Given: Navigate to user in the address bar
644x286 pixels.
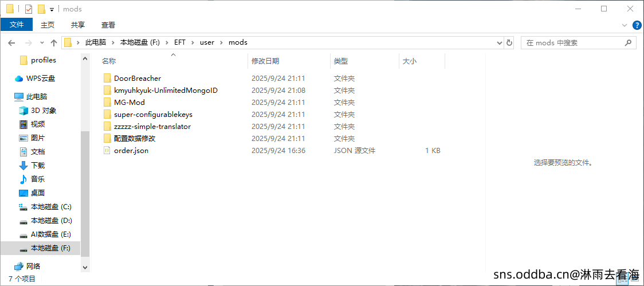Looking at the screenshot, I should 207,42.
